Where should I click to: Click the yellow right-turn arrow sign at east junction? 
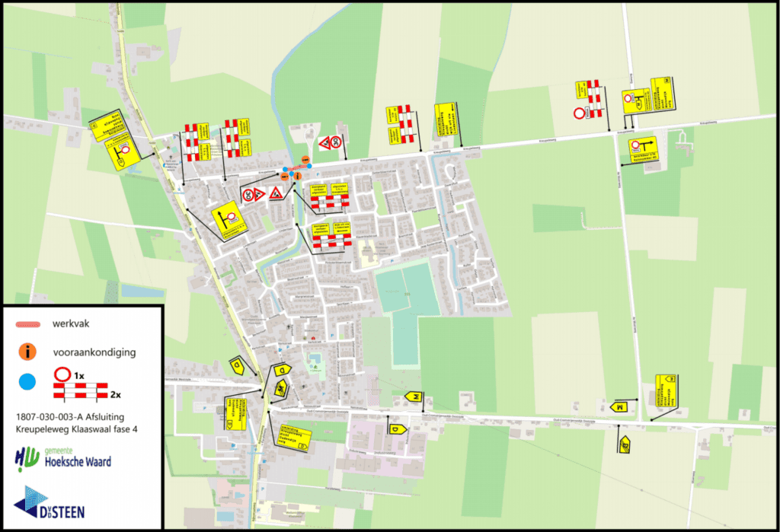point(638,148)
